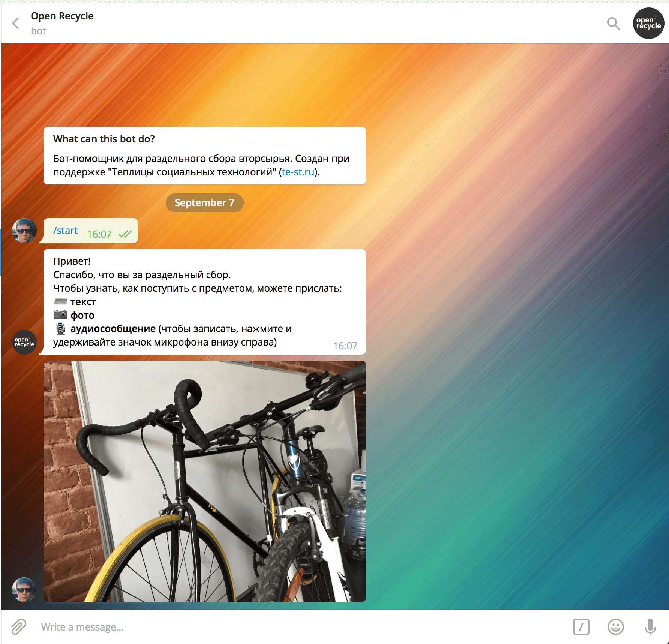The height and width of the screenshot is (644, 669).
Task: Click the 'bot' status text under title
Action: 38,31
